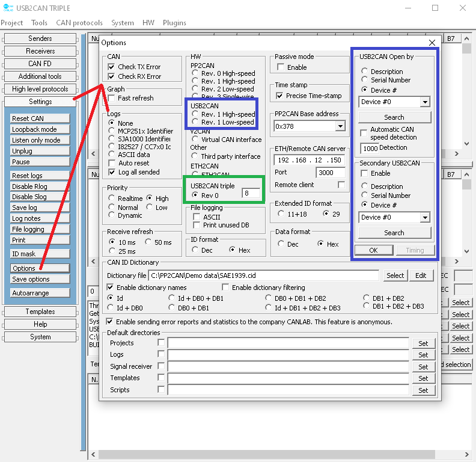Toggle anonymous error reports checkbox

point(109,322)
